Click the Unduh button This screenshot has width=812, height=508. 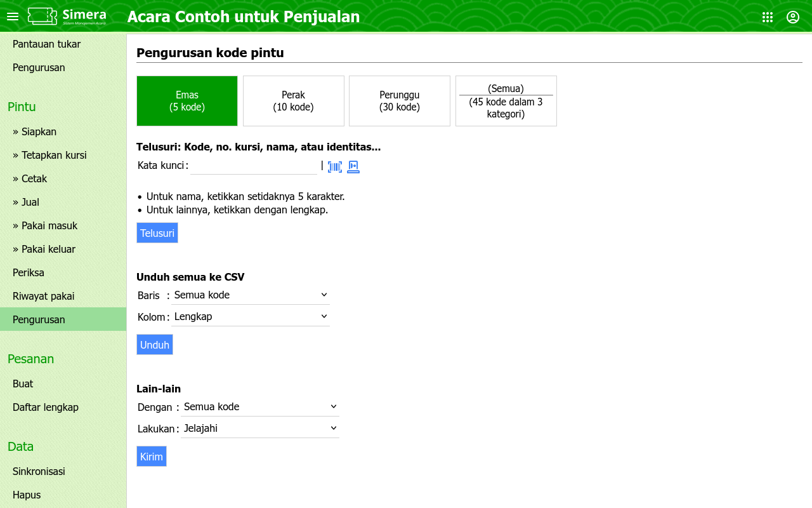coord(155,345)
